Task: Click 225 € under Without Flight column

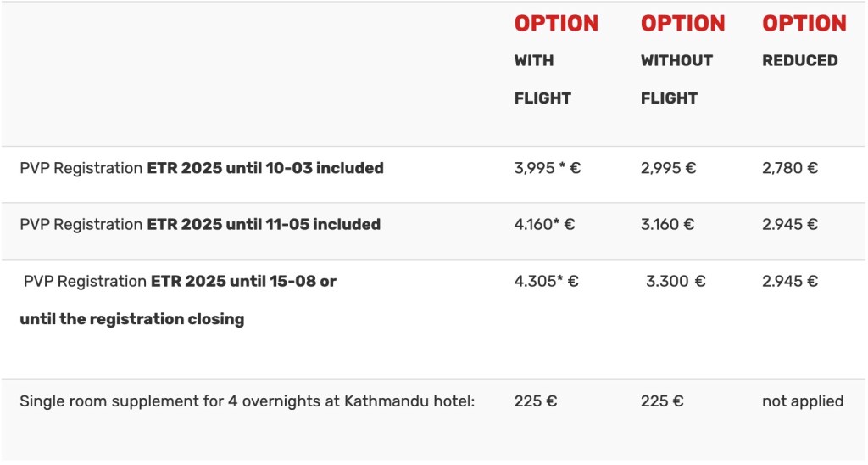Action: point(662,401)
